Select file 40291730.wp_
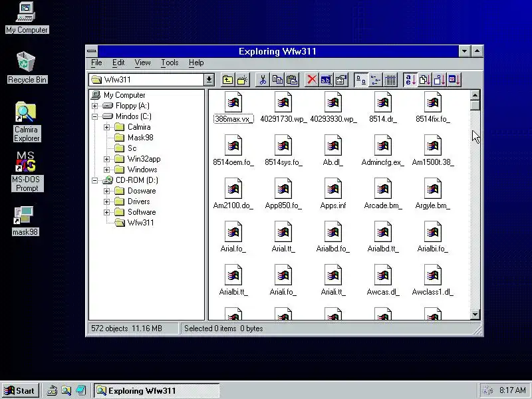 [283, 108]
